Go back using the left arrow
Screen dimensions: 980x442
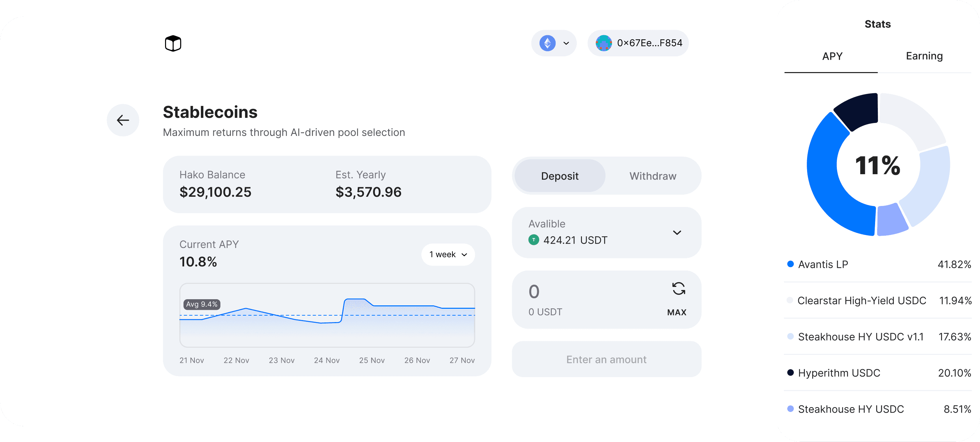click(123, 120)
